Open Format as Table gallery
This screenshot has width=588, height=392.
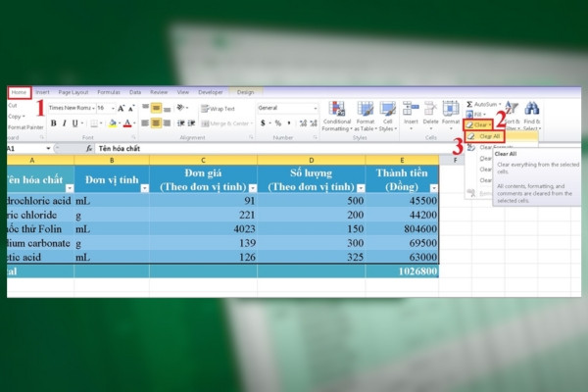pyautogui.click(x=366, y=117)
